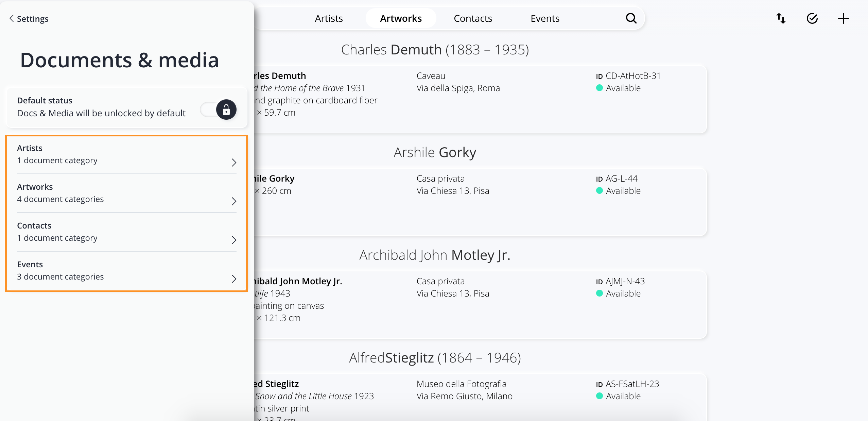Click the chevron next to Events categories
Screen dimensions: 868x421
click(x=234, y=279)
